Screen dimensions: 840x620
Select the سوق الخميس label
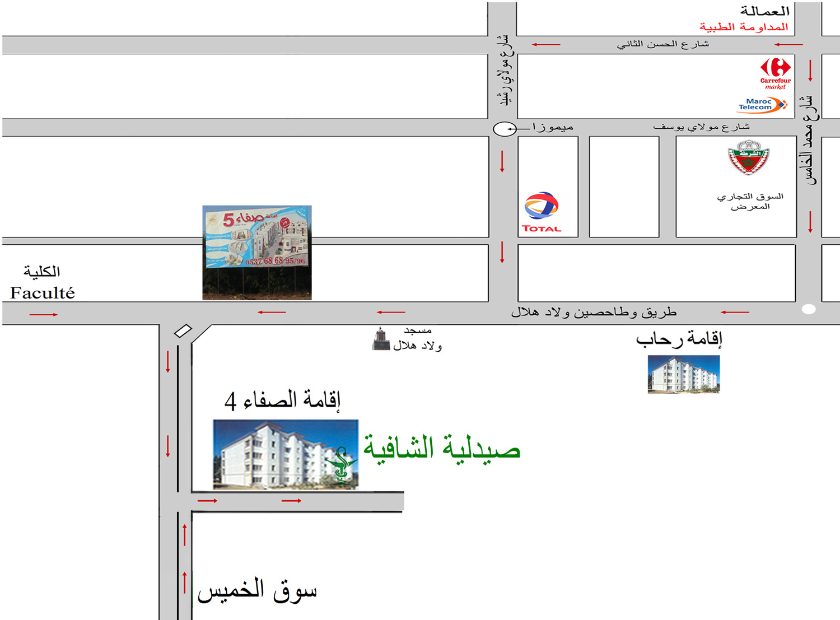pos(258,591)
